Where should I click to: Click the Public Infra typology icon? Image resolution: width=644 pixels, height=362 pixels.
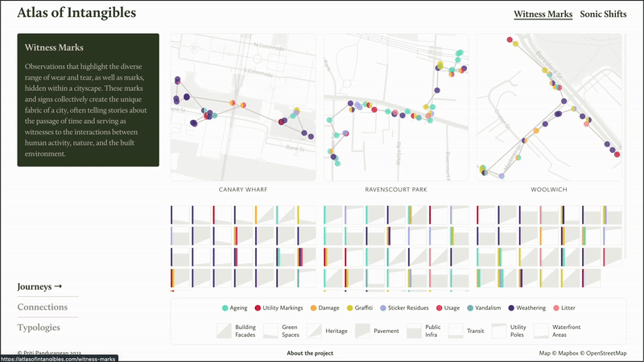(x=414, y=331)
